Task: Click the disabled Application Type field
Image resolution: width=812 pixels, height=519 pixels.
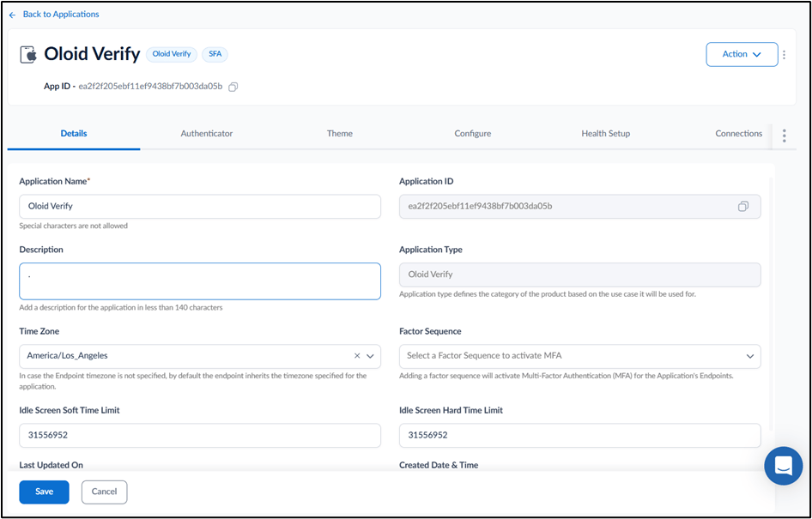Action: (x=580, y=275)
